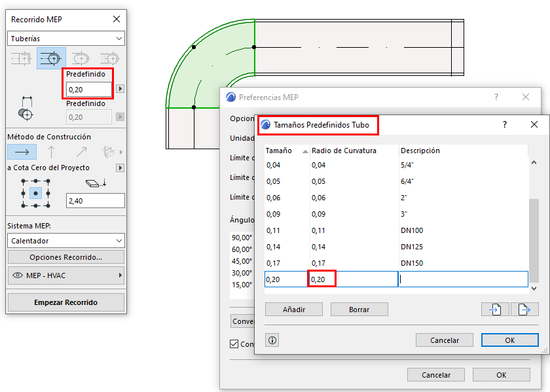The image size is (550, 392).
Task: Select the row with description 3"
Action: point(396,214)
